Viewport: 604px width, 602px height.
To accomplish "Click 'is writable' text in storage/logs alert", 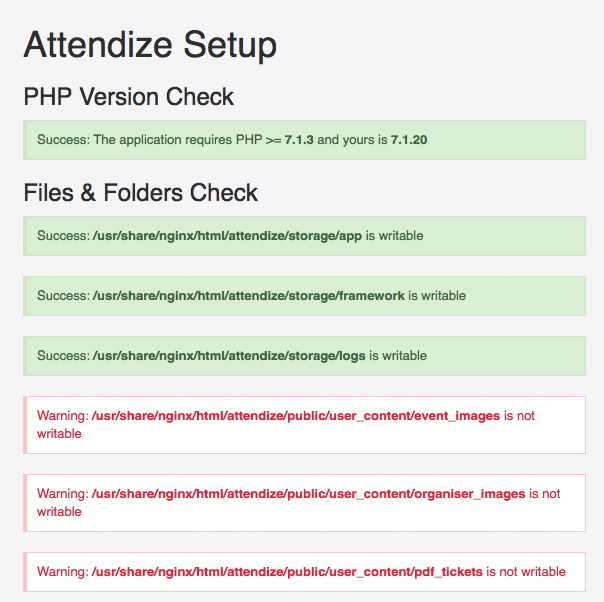I will [x=398, y=356].
